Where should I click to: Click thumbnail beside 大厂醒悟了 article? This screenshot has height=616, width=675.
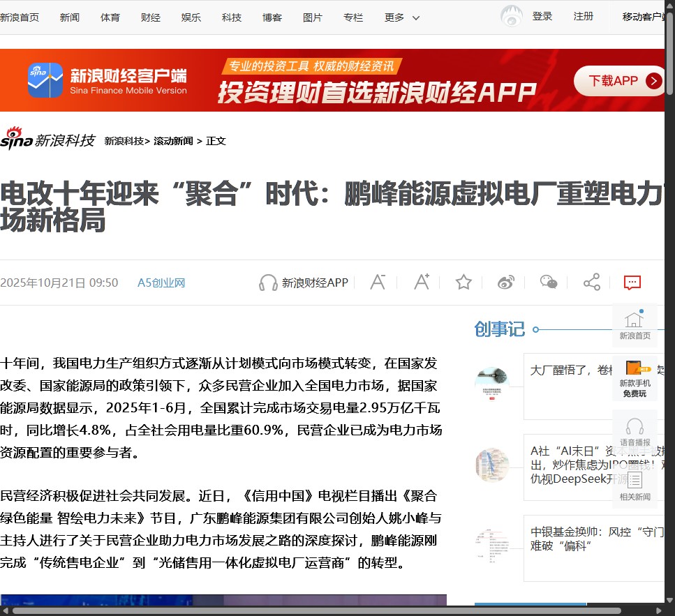492,384
